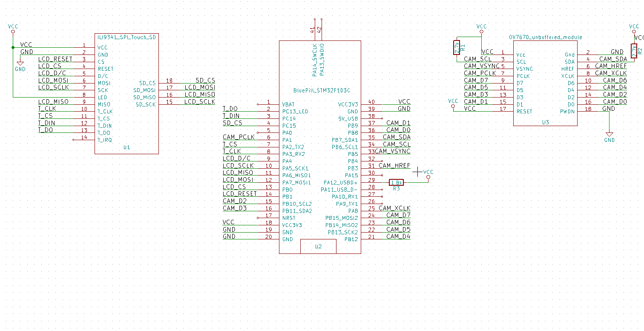The height and width of the screenshot is (331, 644).
Task: Click NRST pin name on U2
Action: pyautogui.click(x=288, y=218)
